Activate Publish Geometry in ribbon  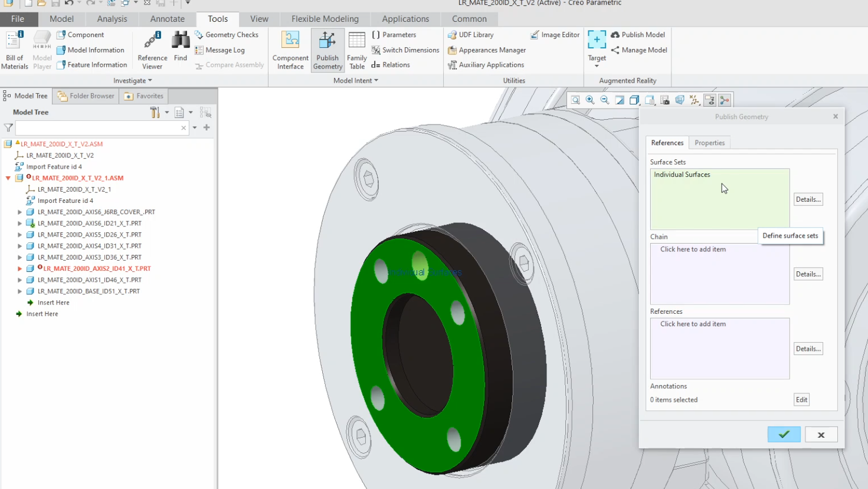coord(327,50)
